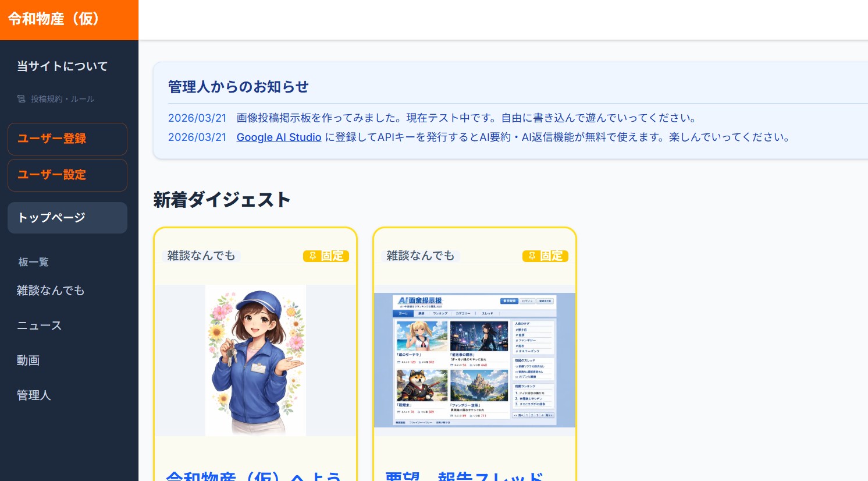868x481 pixels.
Task: Open the mascot girl thumbnail image
Action: coord(255,360)
